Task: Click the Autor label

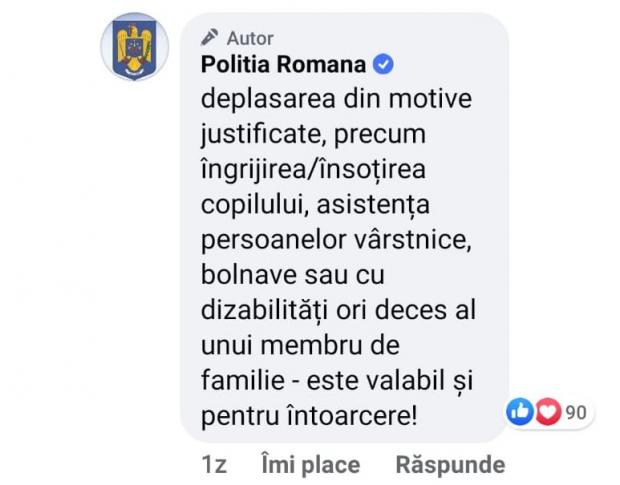Action: pyautogui.click(x=250, y=38)
